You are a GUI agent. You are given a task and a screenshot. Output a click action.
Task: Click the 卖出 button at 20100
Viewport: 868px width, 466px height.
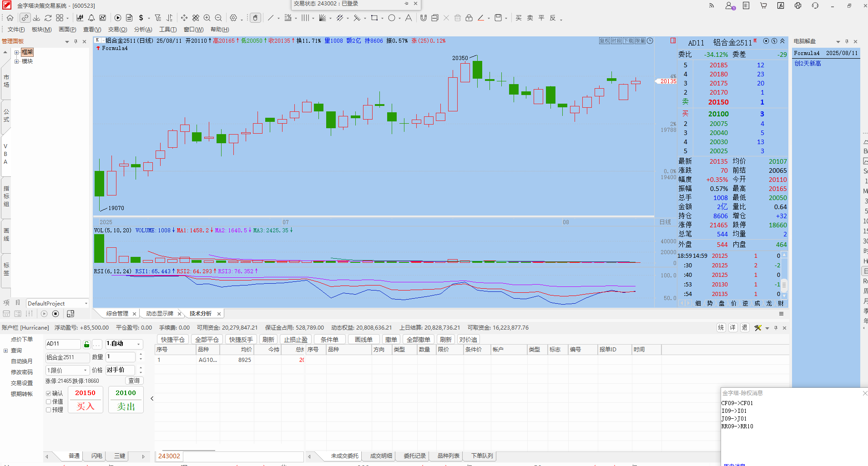pos(126,400)
